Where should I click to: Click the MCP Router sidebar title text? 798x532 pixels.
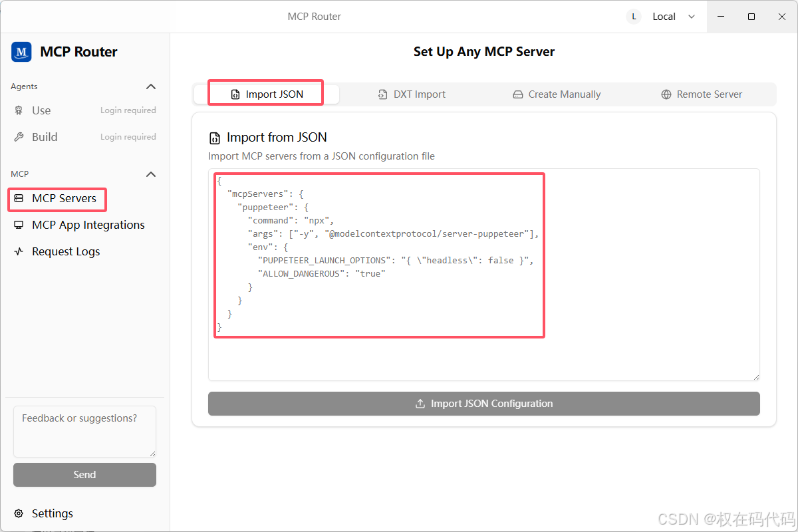coord(78,52)
